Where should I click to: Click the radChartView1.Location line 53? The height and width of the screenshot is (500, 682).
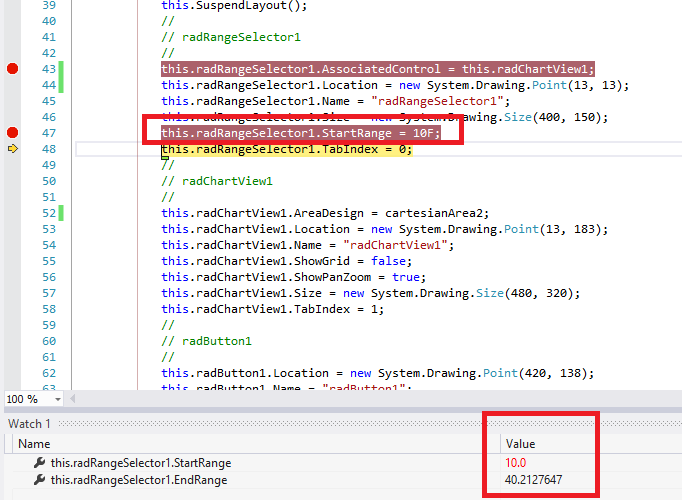[384, 229]
